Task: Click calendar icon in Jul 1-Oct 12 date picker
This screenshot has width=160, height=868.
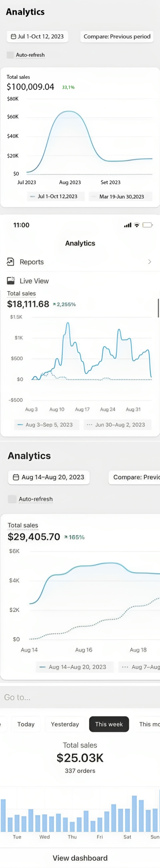Action: point(13,36)
